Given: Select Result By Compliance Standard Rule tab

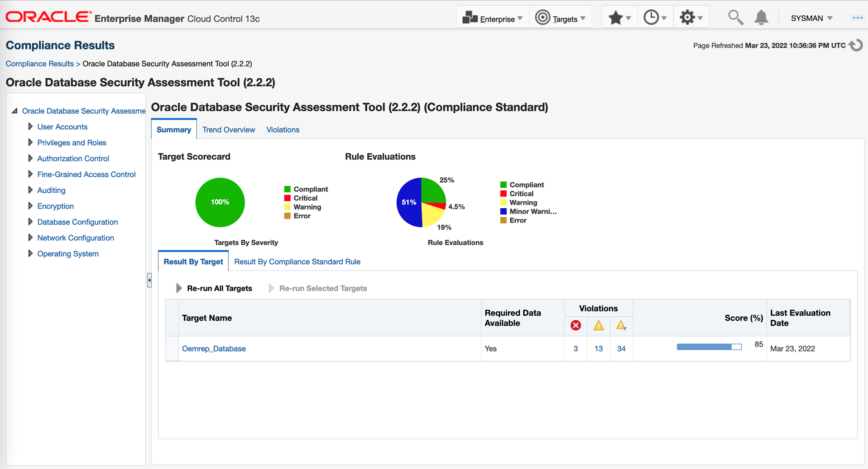Looking at the screenshot, I should pyautogui.click(x=297, y=262).
